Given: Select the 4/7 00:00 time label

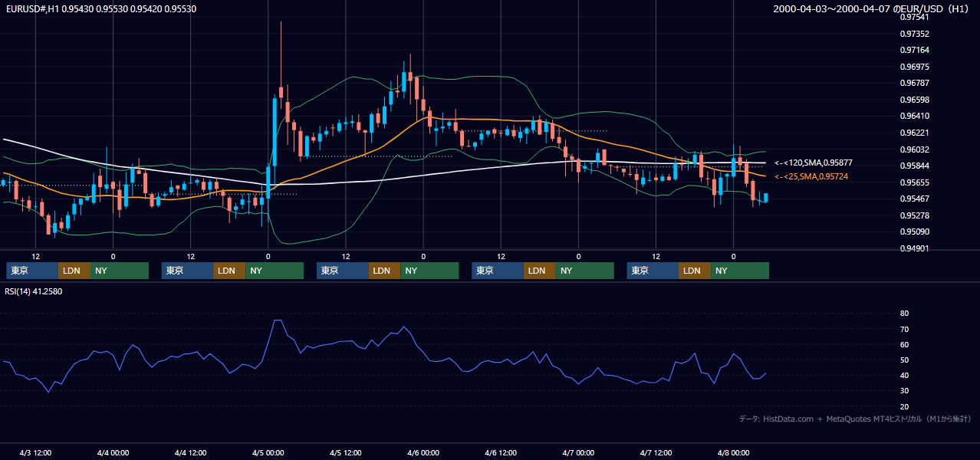Looking at the screenshot, I should coord(578,452).
